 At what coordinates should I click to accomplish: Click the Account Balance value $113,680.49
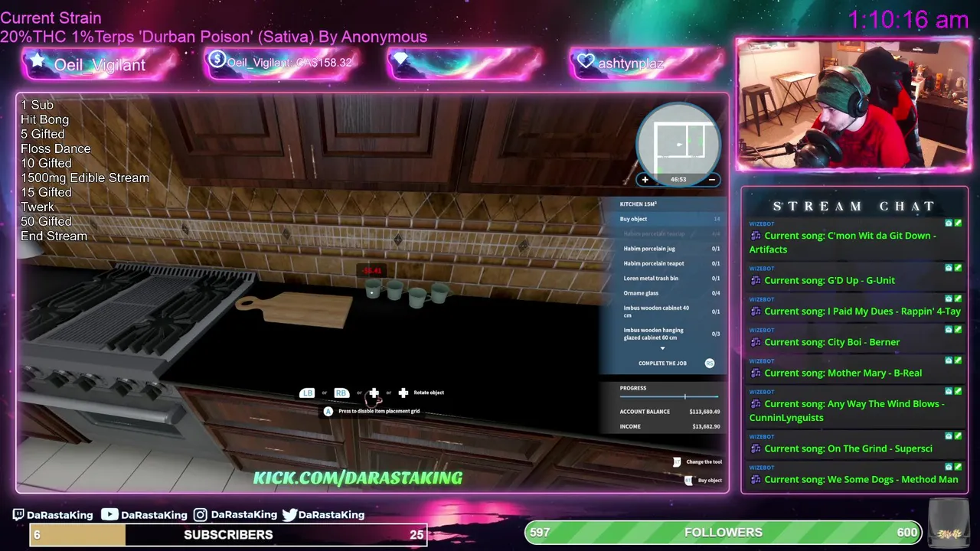click(704, 412)
